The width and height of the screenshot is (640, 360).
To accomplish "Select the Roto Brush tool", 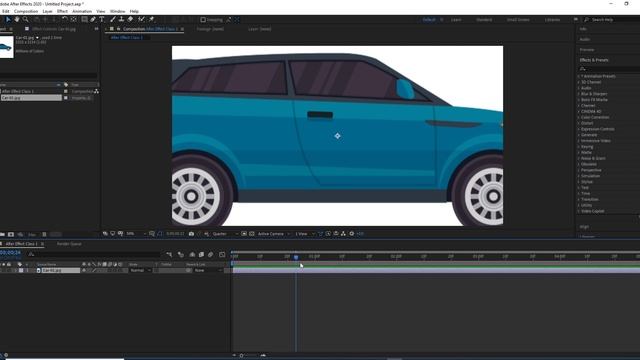I will (x=141, y=20).
